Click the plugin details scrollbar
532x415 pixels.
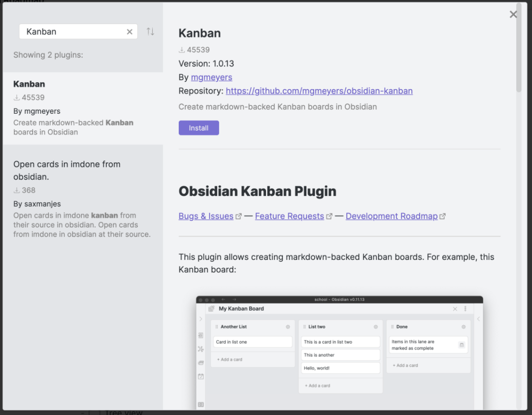click(x=518, y=47)
